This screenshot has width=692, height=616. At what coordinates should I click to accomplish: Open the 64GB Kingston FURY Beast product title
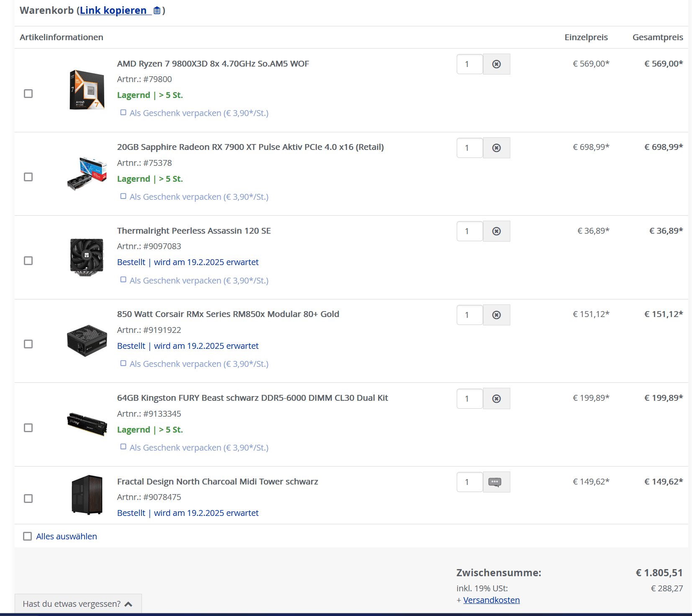252,398
